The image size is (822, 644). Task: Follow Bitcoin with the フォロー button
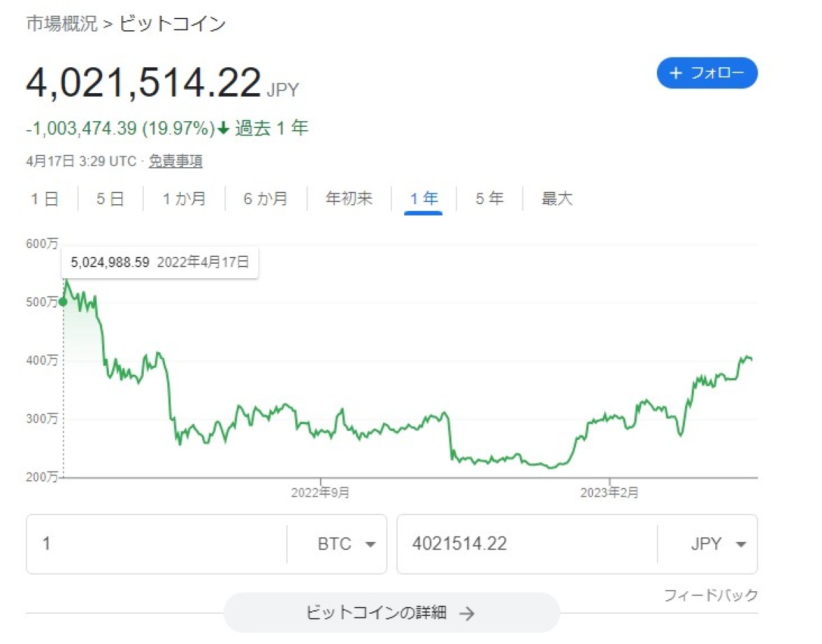coord(707,73)
